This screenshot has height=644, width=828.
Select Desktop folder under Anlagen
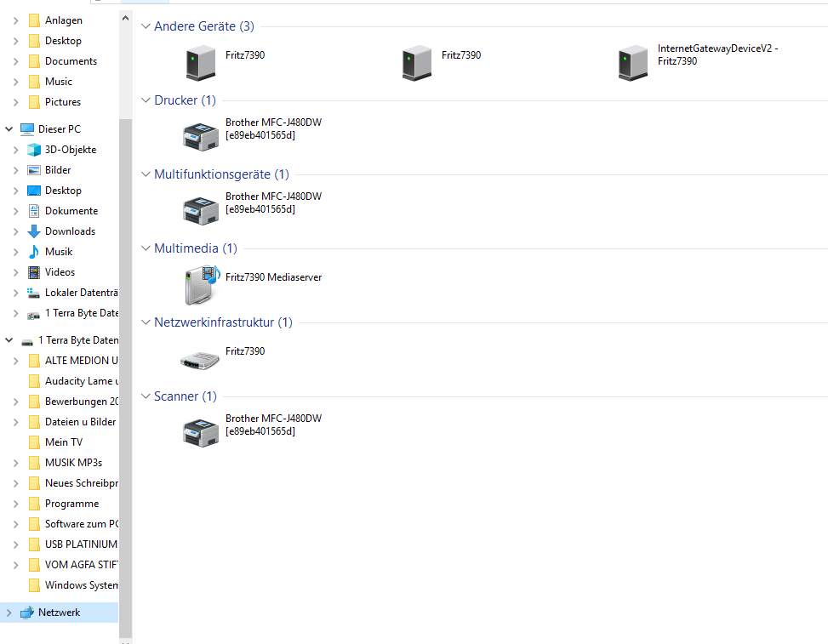pos(63,41)
